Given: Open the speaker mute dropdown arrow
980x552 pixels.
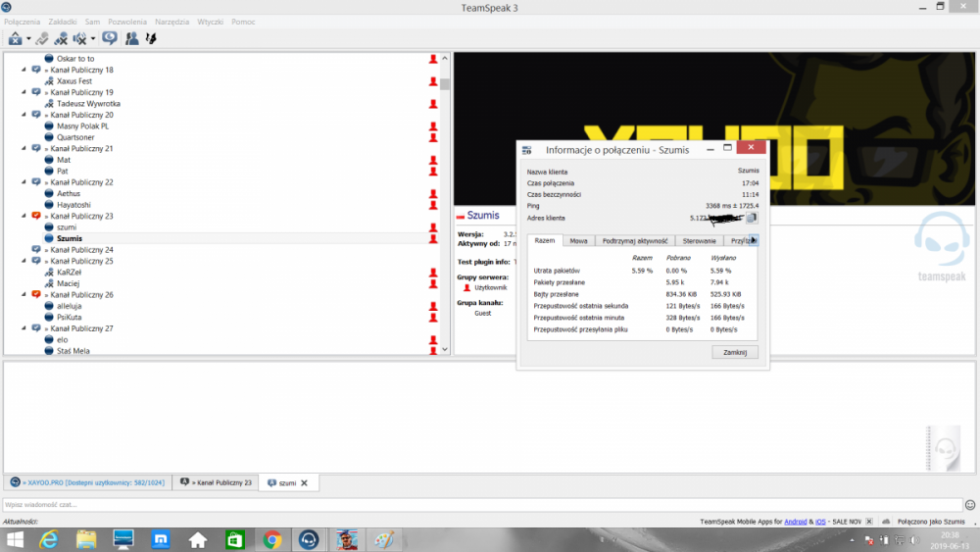Looking at the screenshot, I should [93, 39].
